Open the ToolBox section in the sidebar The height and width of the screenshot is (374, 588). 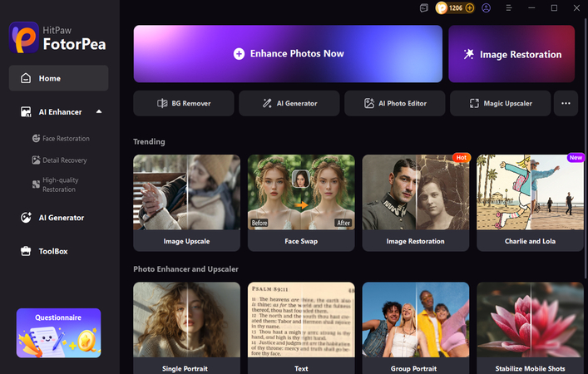click(44, 252)
